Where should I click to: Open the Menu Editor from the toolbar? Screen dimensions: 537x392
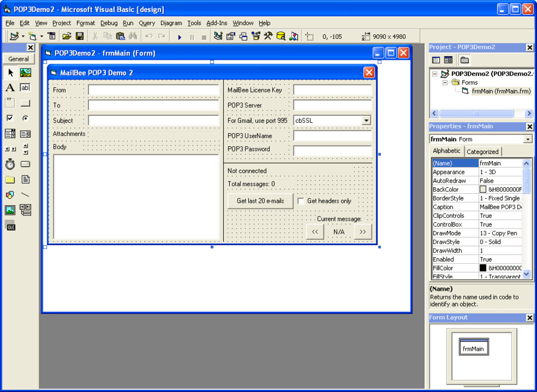[x=51, y=36]
